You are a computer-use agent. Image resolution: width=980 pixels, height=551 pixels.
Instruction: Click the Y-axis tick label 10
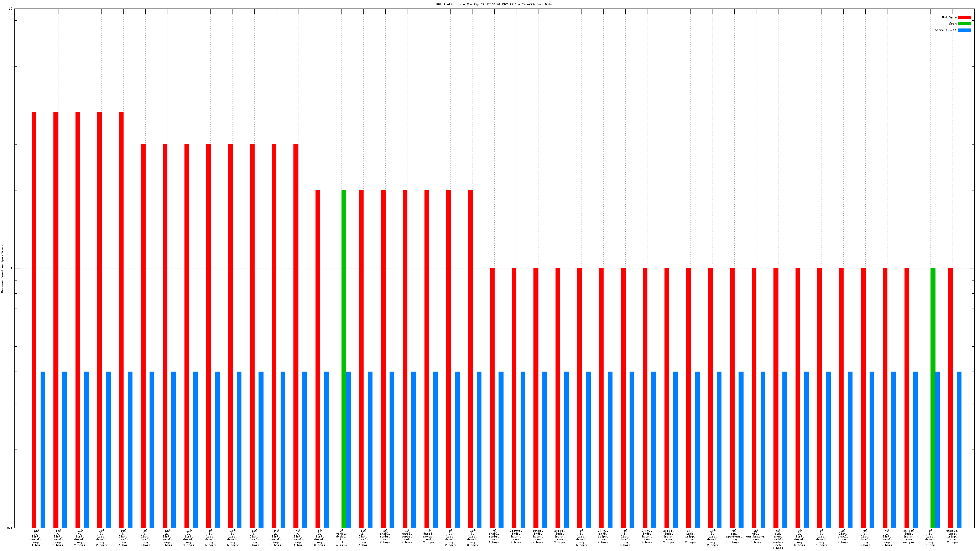[10, 9]
